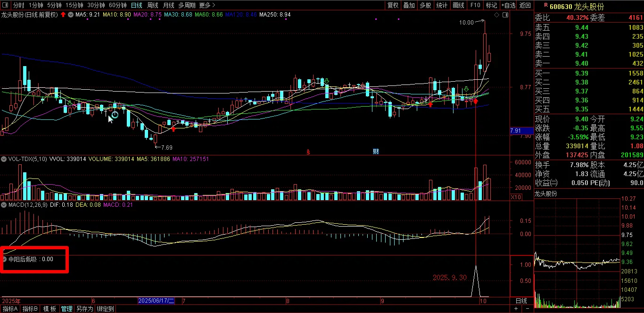Toggle the right panel icon beside the diamond
644x313 pixels.
coord(506,16)
